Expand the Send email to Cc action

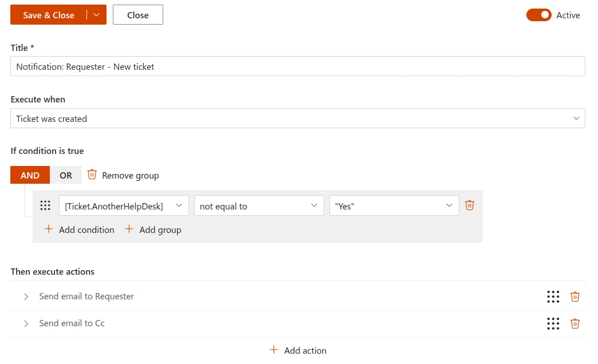pyautogui.click(x=26, y=323)
